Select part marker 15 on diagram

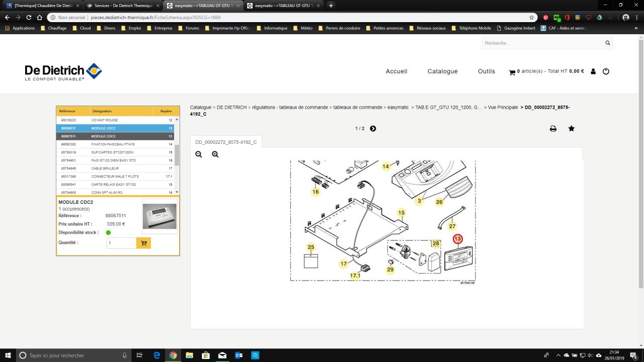(x=401, y=213)
